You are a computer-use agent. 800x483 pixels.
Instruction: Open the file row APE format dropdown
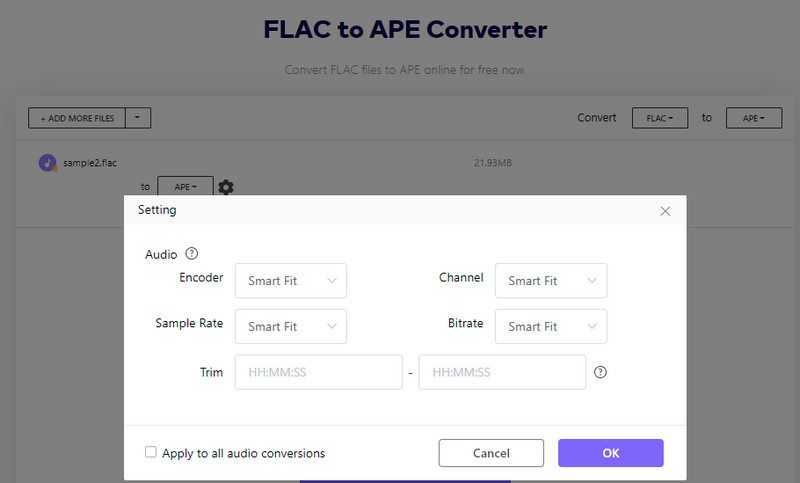point(185,187)
